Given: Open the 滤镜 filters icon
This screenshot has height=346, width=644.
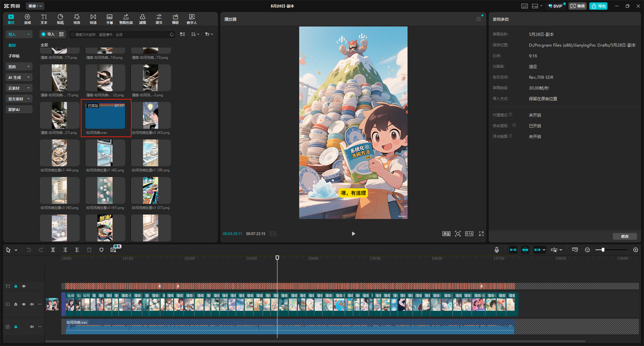Looking at the screenshot, I should pyautogui.click(x=143, y=19).
